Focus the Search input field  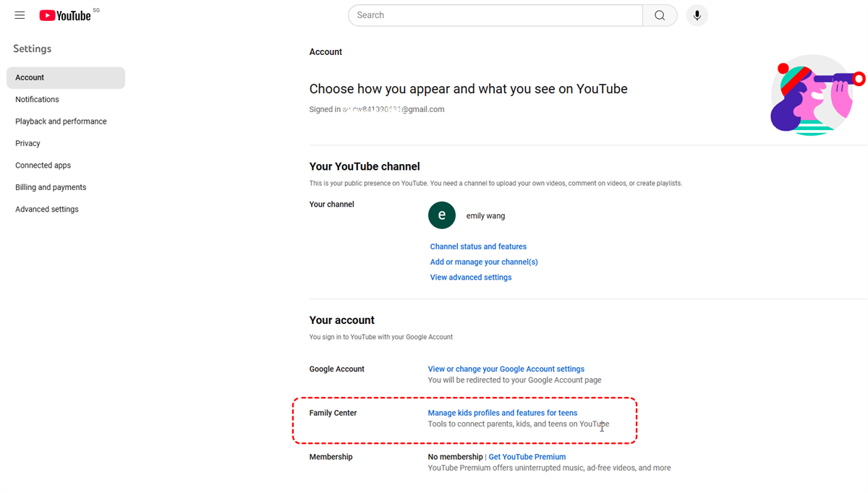pos(495,15)
